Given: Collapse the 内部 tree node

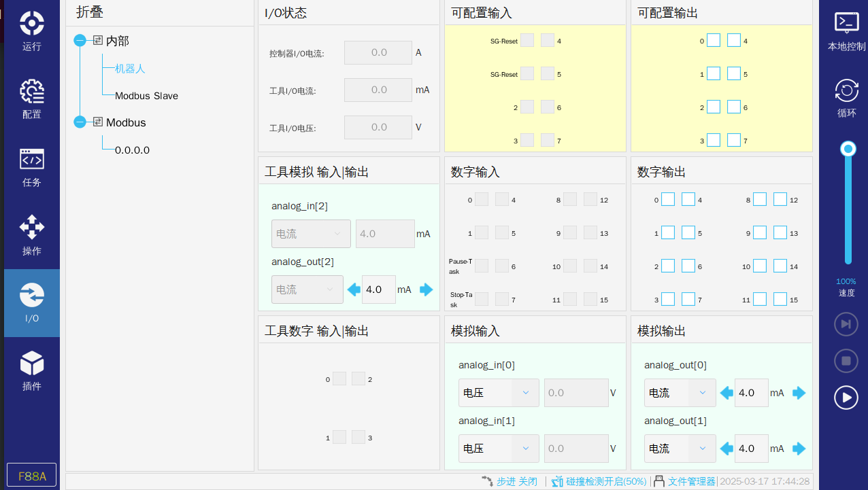Looking at the screenshot, I should click(80, 41).
